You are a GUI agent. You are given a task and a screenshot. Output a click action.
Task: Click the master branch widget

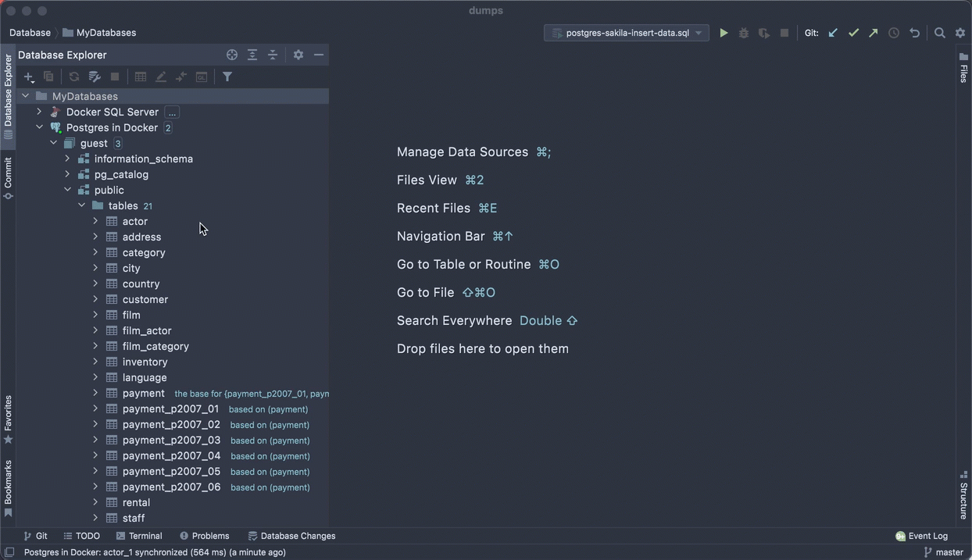coord(943,552)
